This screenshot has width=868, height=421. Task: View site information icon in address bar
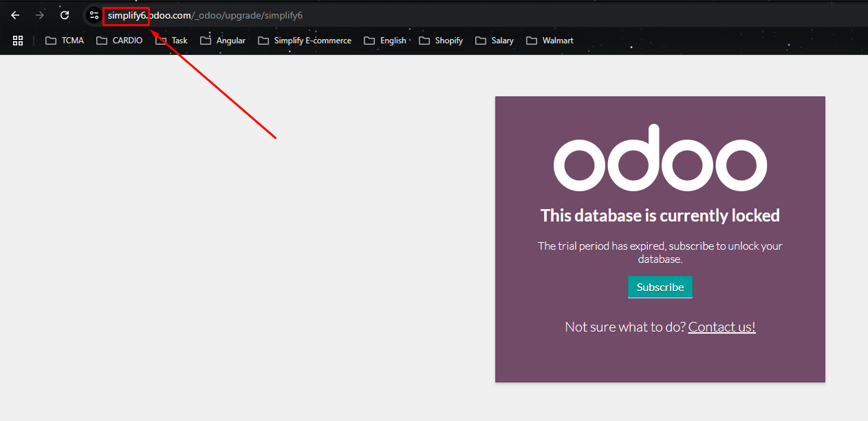click(94, 15)
